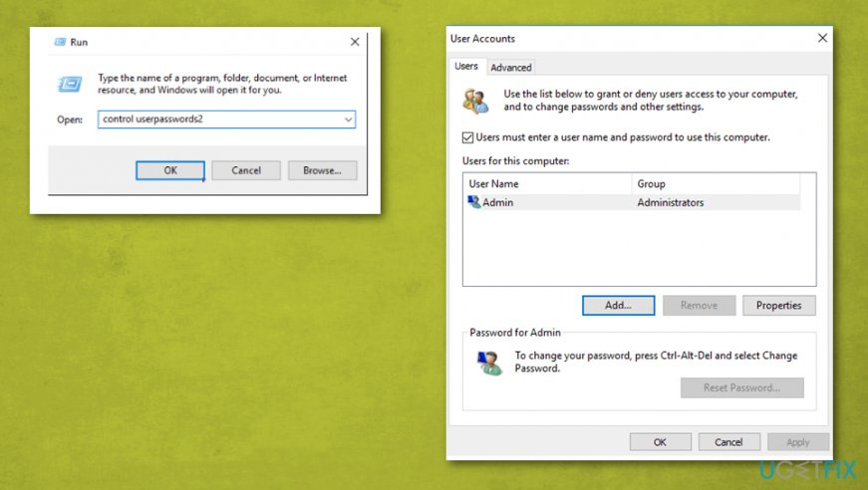Click the Admin user account icon in list
The height and width of the screenshot is (490, 868).
(473, 202)
